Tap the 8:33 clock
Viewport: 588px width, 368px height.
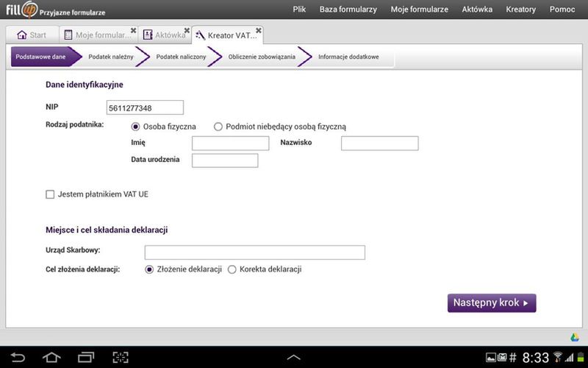[x=536, y=358]
